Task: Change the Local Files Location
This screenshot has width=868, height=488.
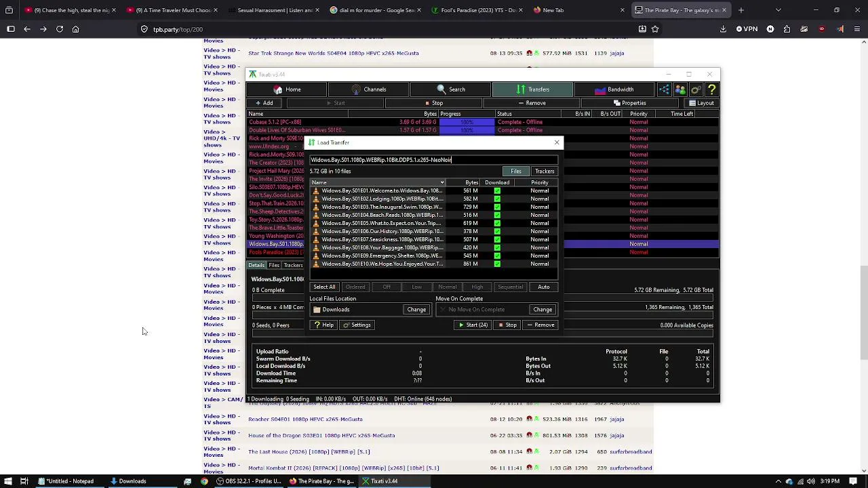Action: (x=416, y=310)
